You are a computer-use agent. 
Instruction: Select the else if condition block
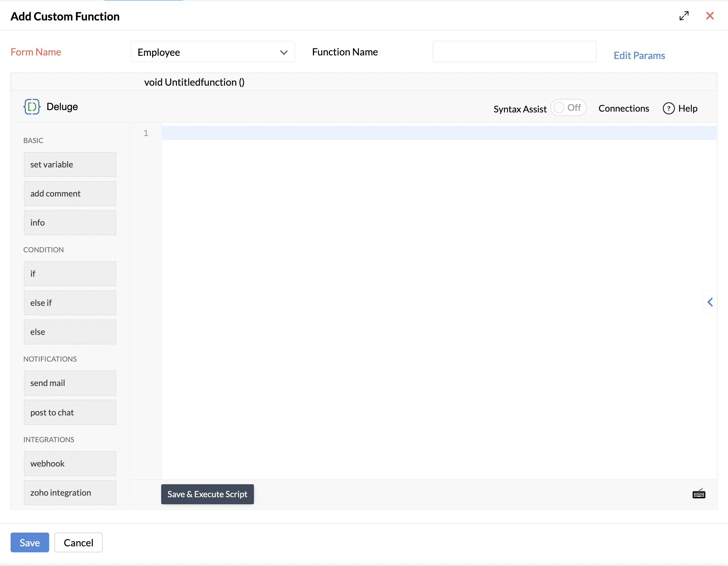click(70, 303)
